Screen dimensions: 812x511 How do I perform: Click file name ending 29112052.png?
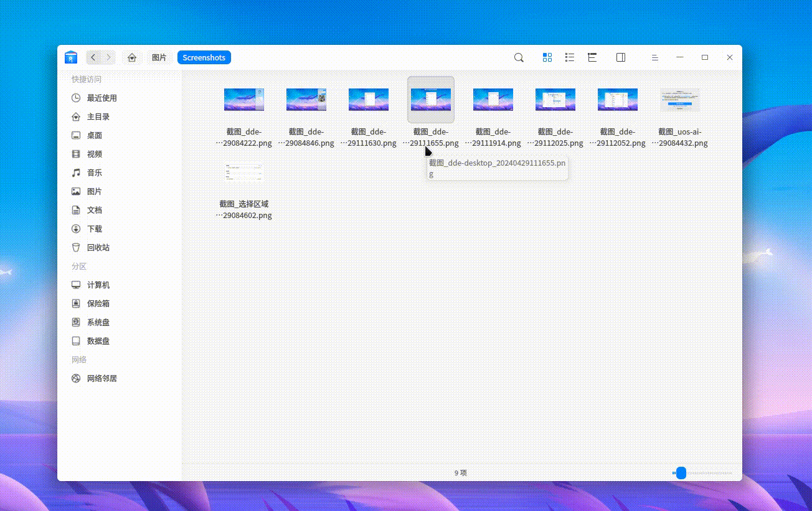[x=618, y=137]
